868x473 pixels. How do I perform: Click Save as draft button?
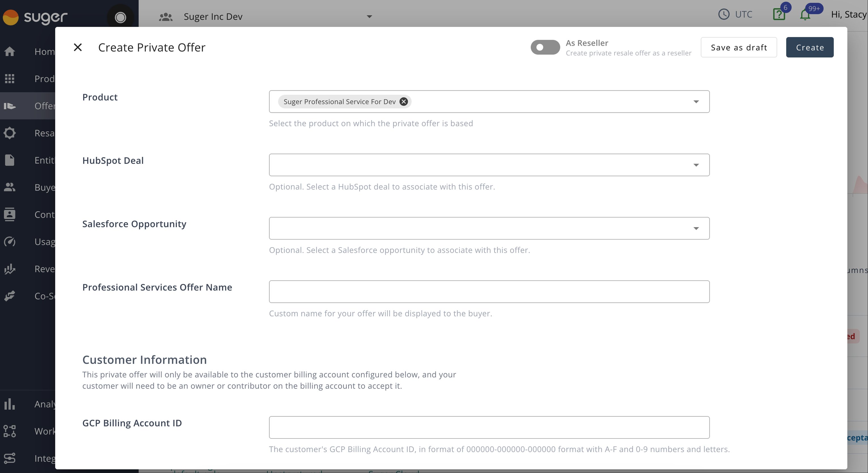pos(739,47)
